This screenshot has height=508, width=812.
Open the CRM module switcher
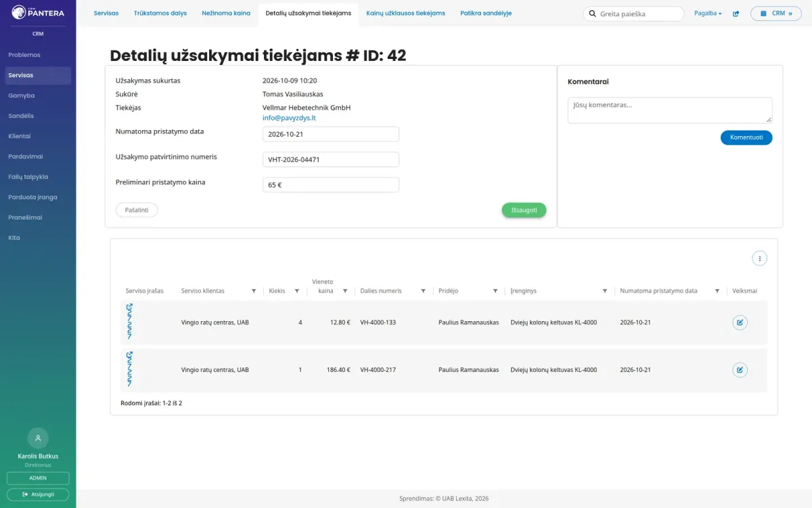coord(775,14)
